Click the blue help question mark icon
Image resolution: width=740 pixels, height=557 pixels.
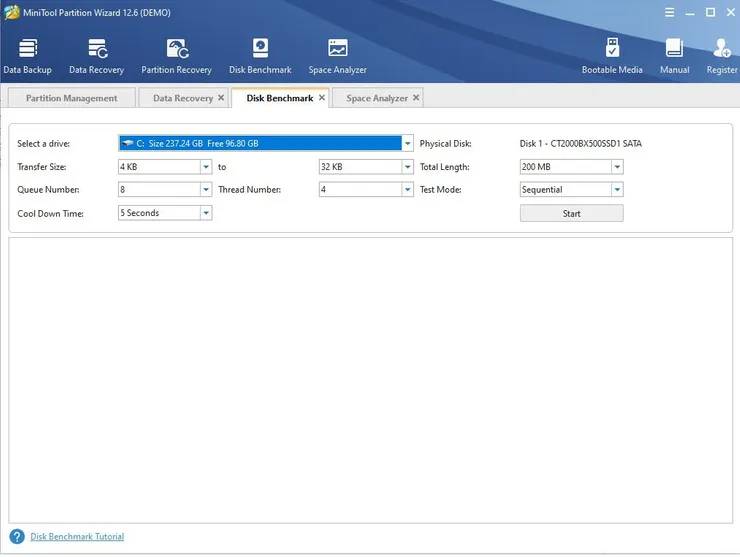[17, 536]
